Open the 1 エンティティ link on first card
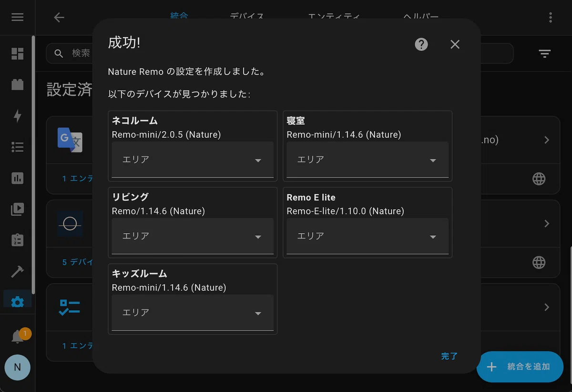Viewport: 572px width, 392px height. point(78,179)
